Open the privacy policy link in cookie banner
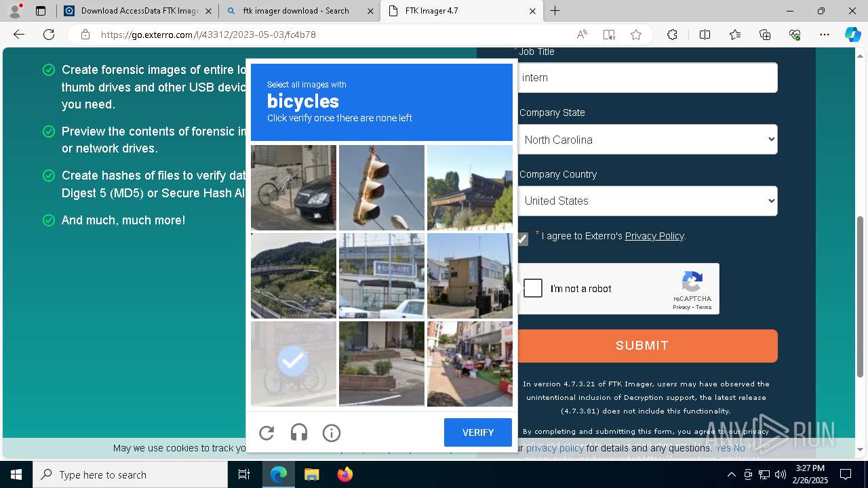The height and width of the screenshot is (488, 868). click(x=555, y=448)
